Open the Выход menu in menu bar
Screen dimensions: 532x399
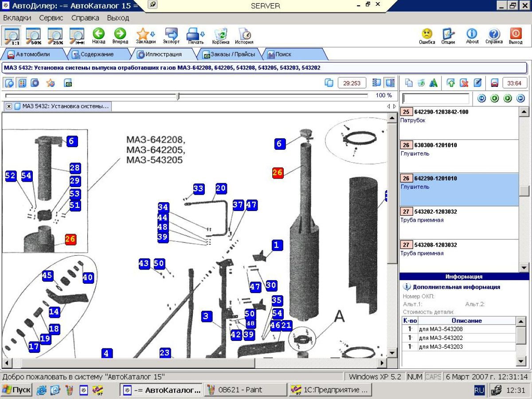click(118, 18)
